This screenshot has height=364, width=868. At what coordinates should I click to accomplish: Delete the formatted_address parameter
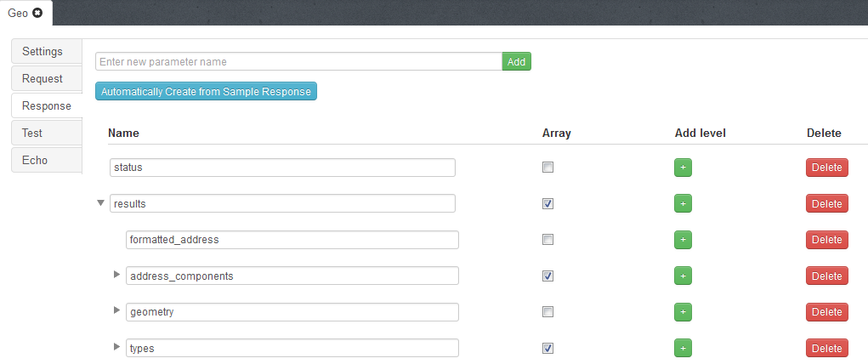pyautogui.click(x=826, y=240)
